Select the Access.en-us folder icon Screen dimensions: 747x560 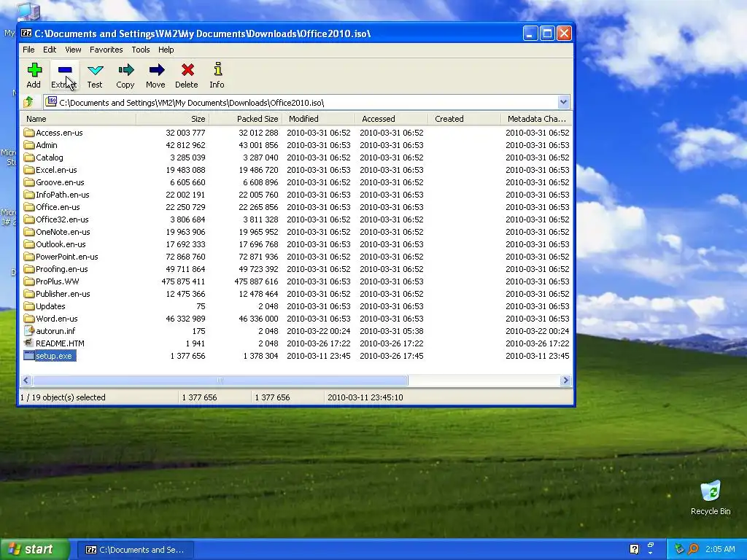[x=29, y=133]
